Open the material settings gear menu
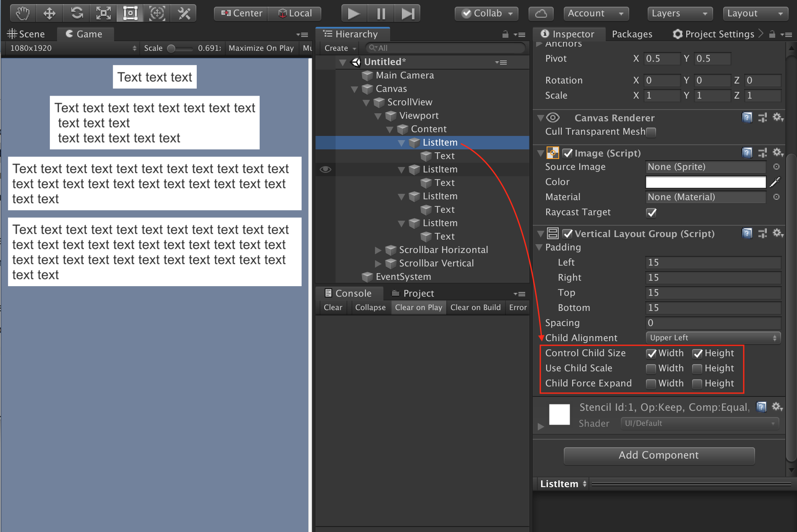Viewport: 797px width, 532px height. pyautogui.click(x=777, y=407)
